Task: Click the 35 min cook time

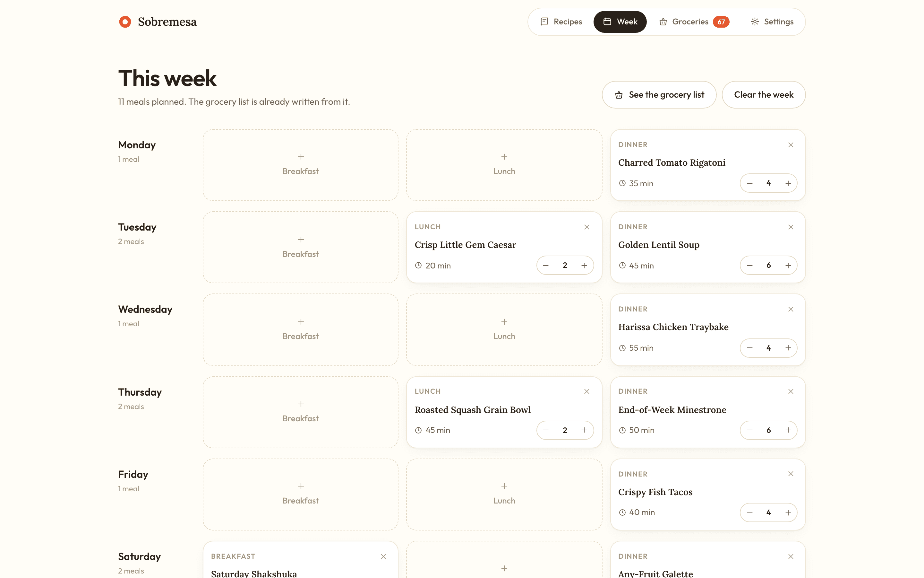Action: tap(636, 183)
